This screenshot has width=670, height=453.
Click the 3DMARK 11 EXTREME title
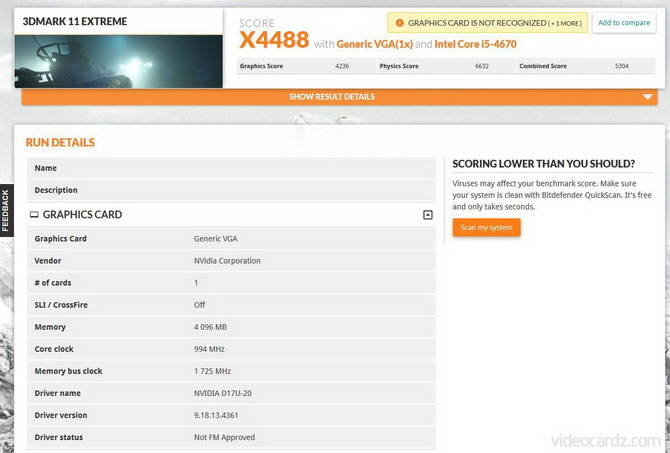pos(64,20)
